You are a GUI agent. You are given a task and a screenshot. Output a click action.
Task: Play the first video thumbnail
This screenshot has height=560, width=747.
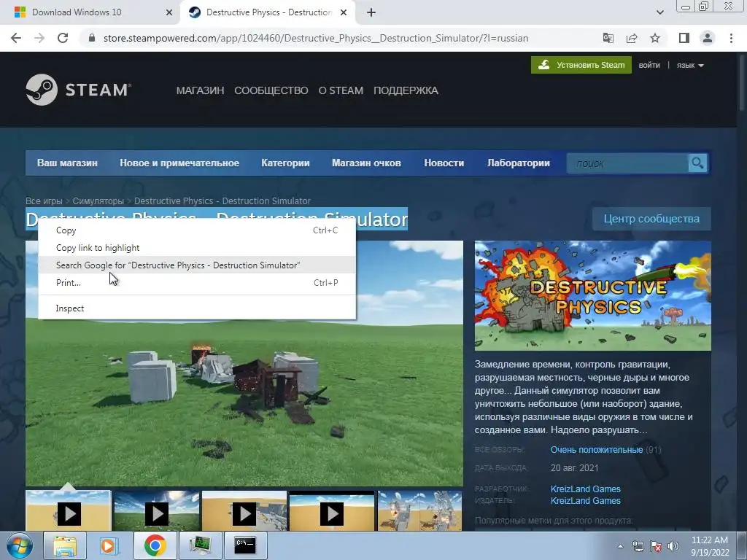pyautogui.click(x=69, y=513)
